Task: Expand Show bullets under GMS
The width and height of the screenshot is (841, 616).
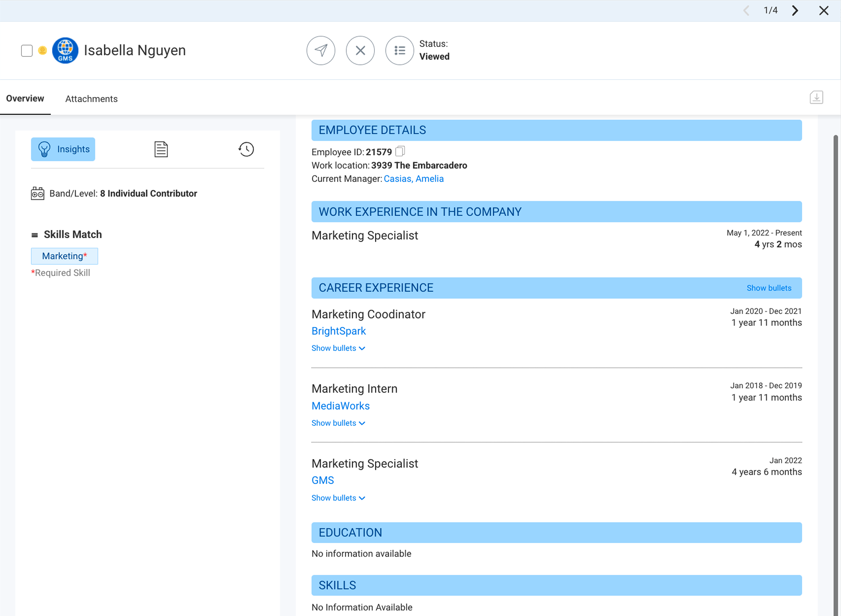Action: 338,498
